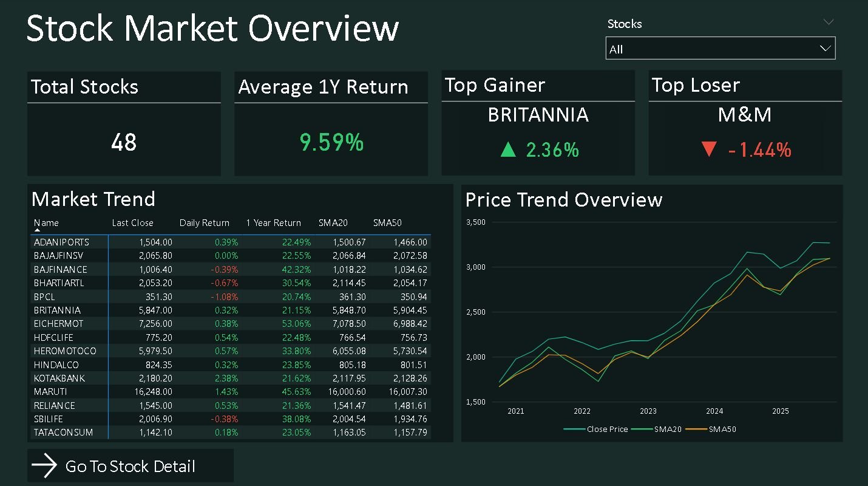868x486 pixels.
Task: Select the BHARTIARTL row name
Action: tap(59, 283)
